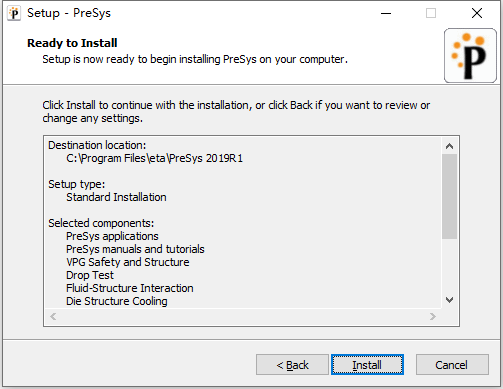Image resolution: width=503 pixels, height=389 pixels.
Task: Click the Fluid-Structure Interaction component line
Action: (x=130, y=288)
